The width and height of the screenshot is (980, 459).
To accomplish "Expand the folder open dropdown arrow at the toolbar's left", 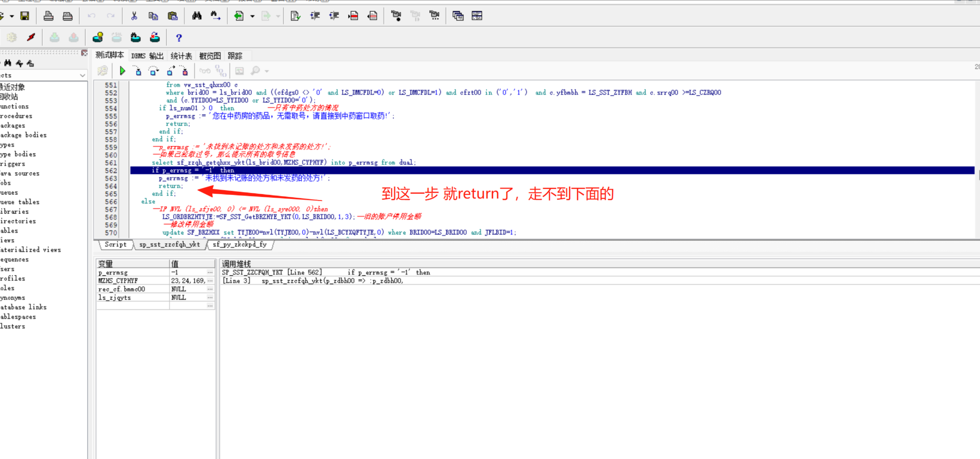I will (12, 16).
